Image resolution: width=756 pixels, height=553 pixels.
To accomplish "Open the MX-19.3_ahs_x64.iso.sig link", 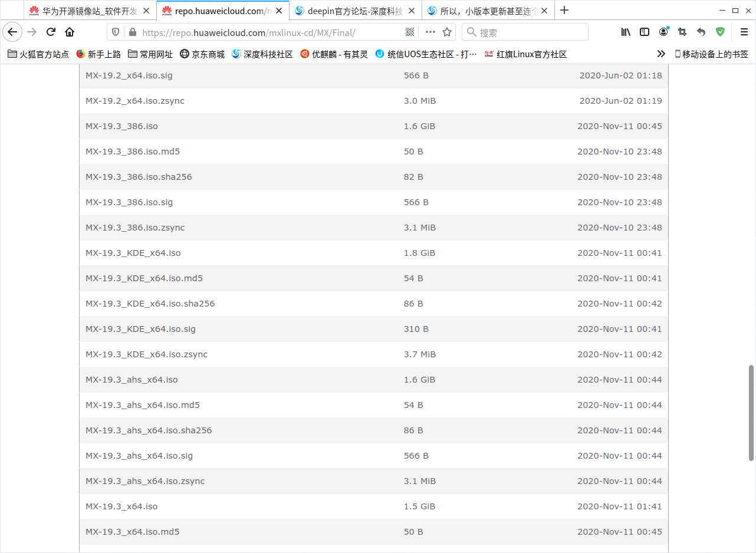I will pos(139,456).
